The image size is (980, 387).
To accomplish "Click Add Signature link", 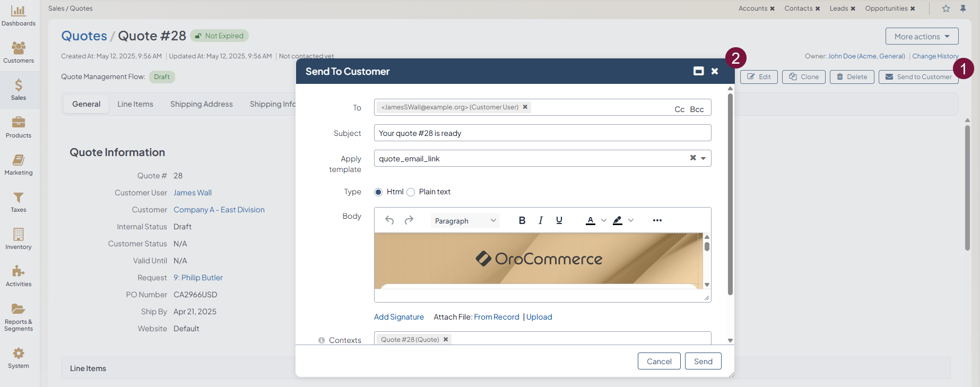I will (x=398, y=317).
